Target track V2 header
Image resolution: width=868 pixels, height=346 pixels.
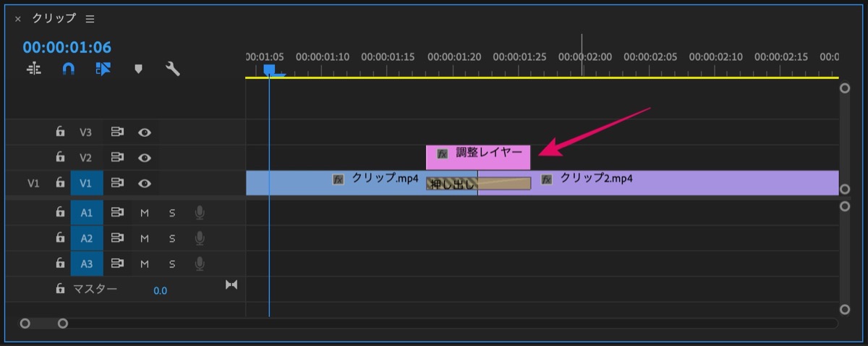click(x=86, y=158)
